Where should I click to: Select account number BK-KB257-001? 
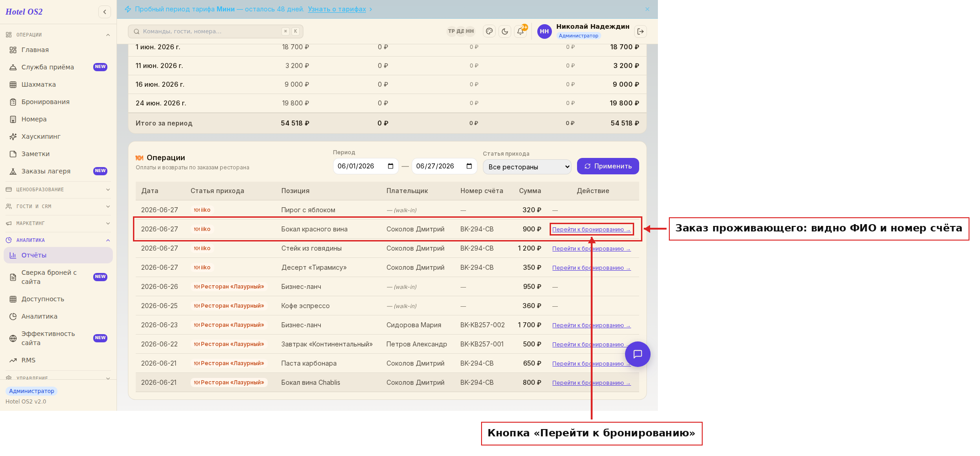[482, 344]
